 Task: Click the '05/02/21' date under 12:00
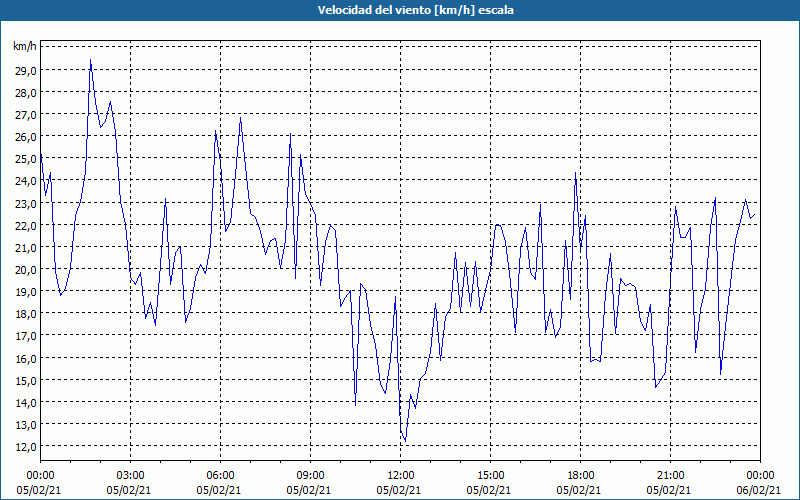click(399, 490)
